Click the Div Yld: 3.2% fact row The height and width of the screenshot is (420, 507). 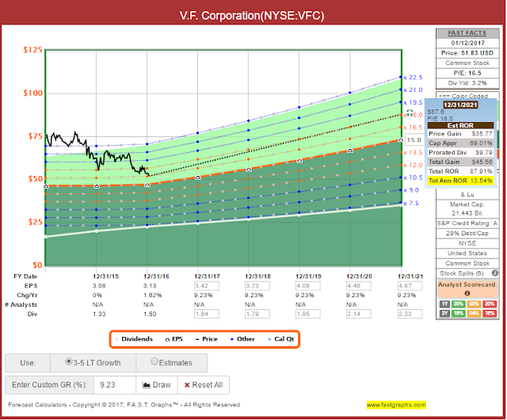point(467,83)
